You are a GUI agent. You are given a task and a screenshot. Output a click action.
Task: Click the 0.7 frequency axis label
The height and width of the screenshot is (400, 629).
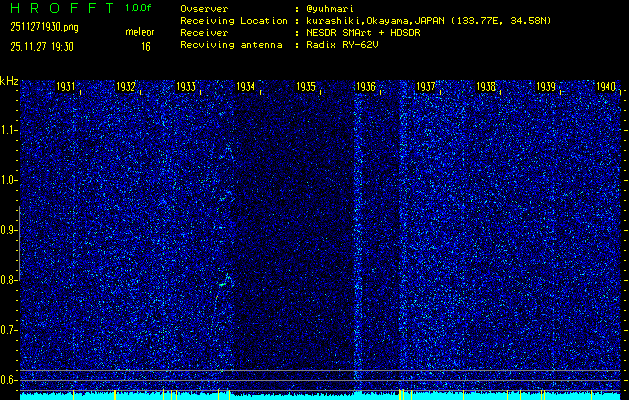tap(7, 330)
